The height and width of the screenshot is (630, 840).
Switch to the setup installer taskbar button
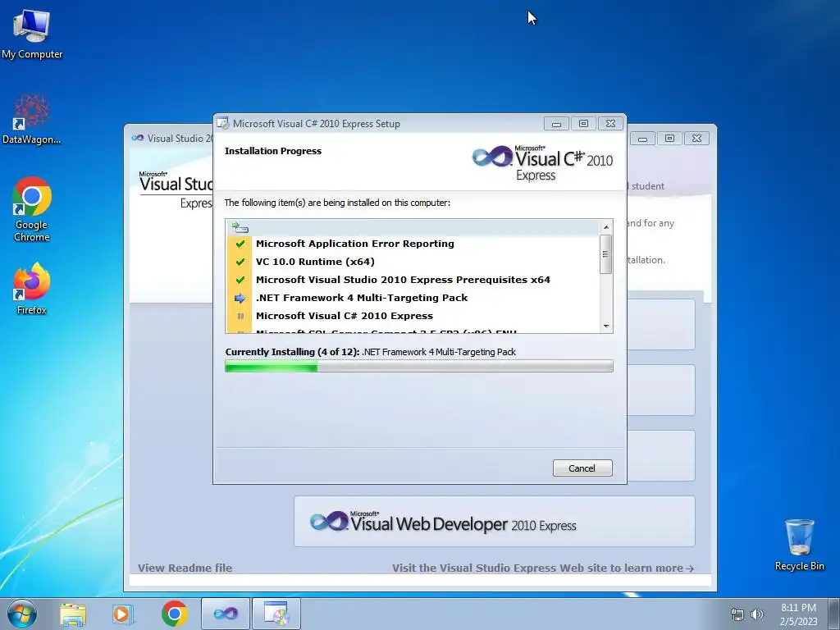pos(276,614)
